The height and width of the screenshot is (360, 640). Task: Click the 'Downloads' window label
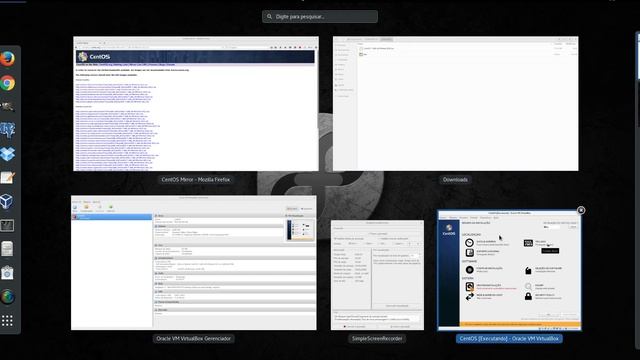tap(455, 180)
